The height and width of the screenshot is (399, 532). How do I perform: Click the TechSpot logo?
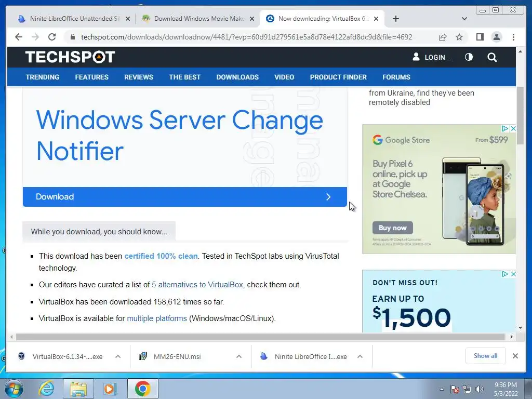(x=70, y=57)
